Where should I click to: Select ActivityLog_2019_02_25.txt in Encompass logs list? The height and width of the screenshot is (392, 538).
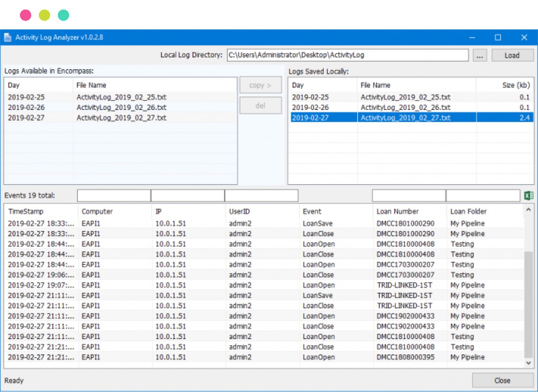(x=121, y=97)
